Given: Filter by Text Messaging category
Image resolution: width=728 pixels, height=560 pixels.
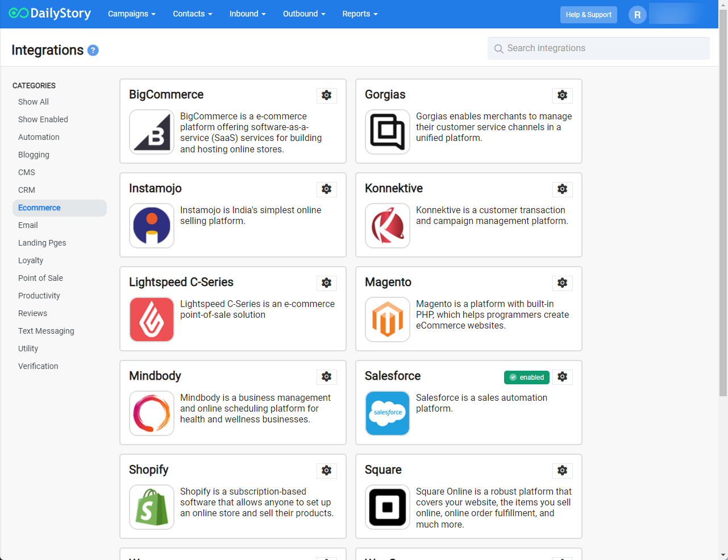Looking at the screenshot, I should point(46,331).
